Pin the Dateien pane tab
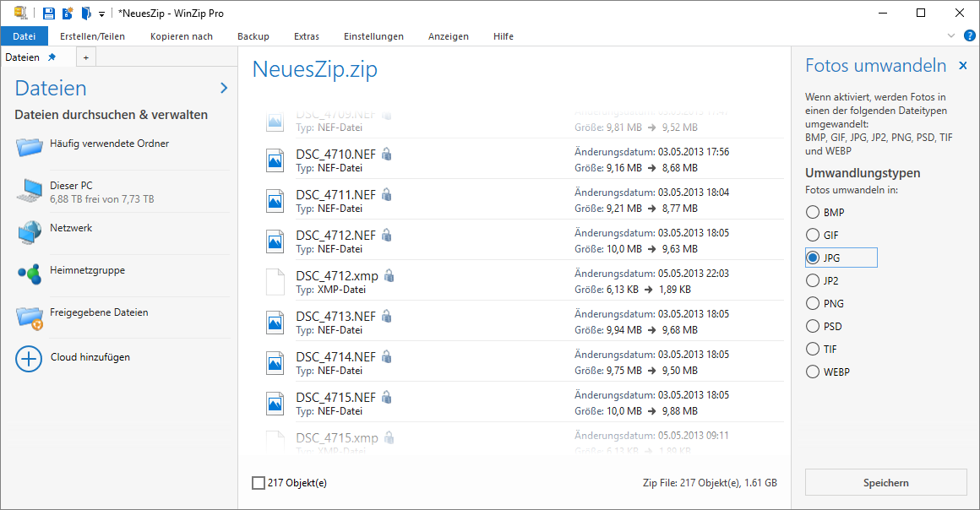This screenshot has height=510, width=980. (x=52, y=57)
